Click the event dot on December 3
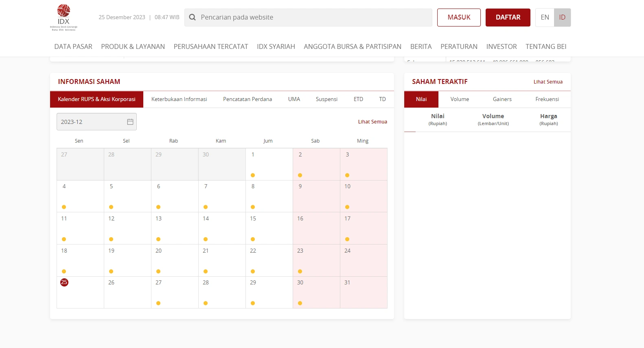The width and height of the screenshot is (644, 348). tap(347, 175)
